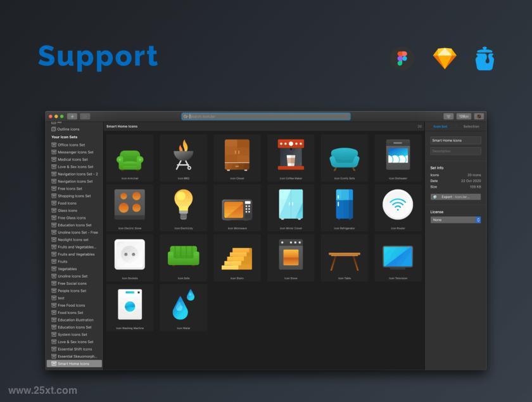
Task: Click the Smart Home Icons name field
Action: pos(455,140)
